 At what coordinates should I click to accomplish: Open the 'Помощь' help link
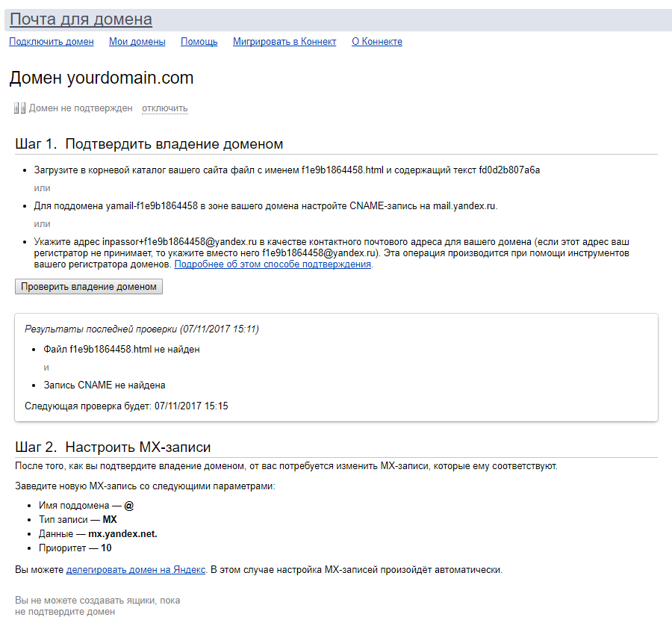199,42
